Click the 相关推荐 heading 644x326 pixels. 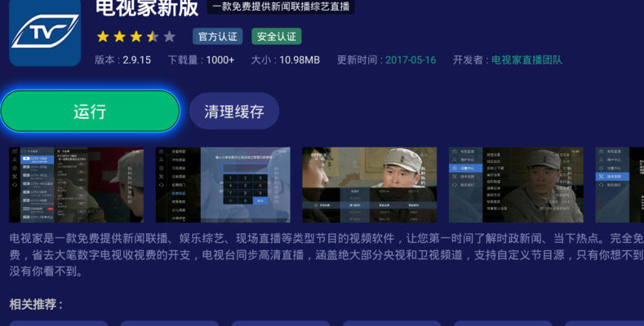(x=36, y=304)
